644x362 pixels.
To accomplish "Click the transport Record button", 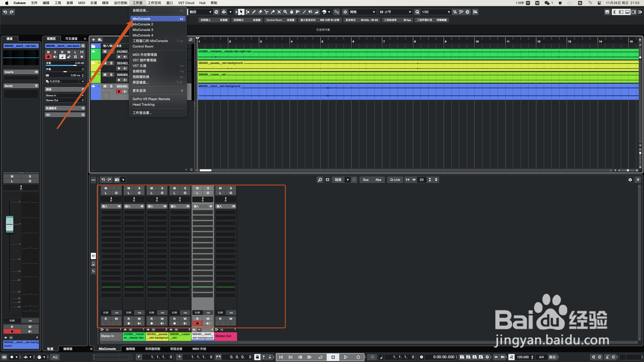I will point(358,357).
